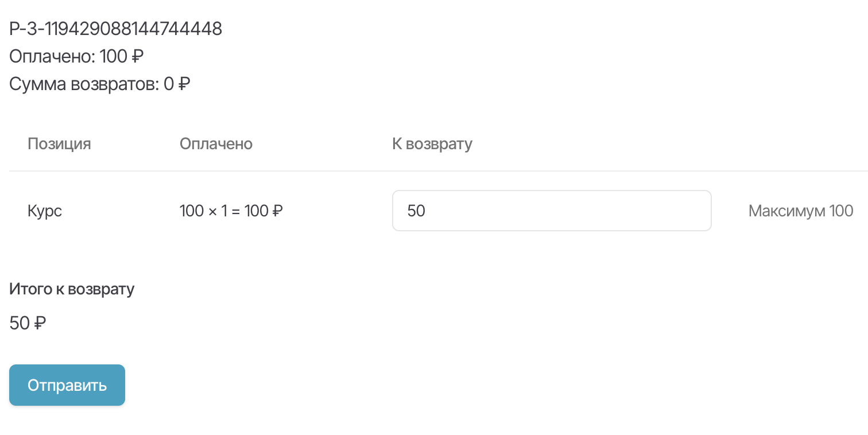Click the Итого к возврату label
This screenshot has height=435, width=868.
[72, 289]
